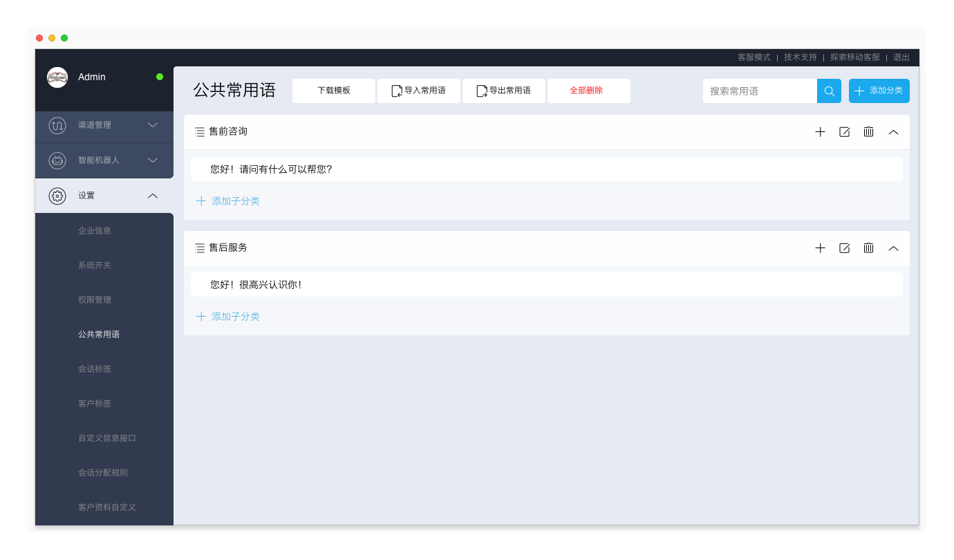Select phrase 您好！请问有什么可以帮您?

coord(547,169)
